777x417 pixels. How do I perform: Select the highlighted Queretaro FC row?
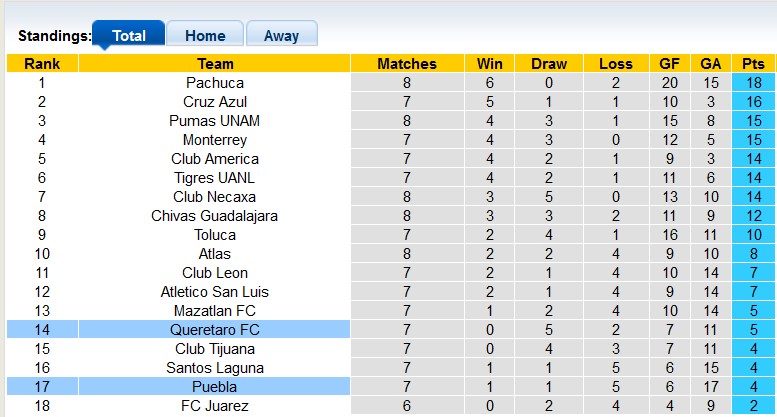coord(214,330)
